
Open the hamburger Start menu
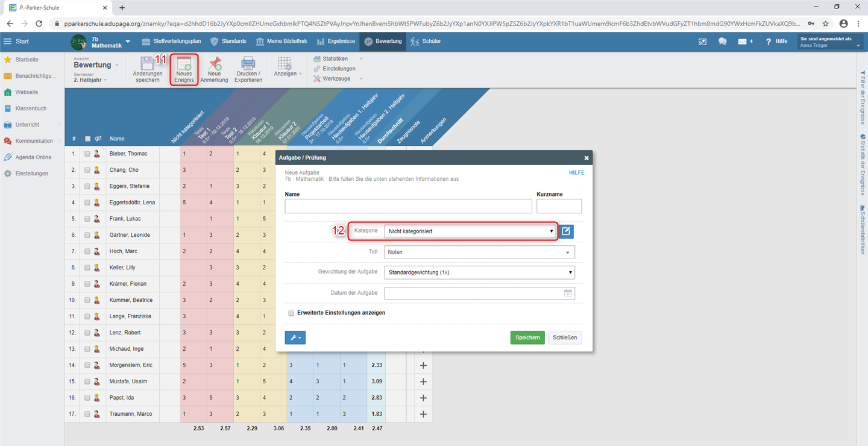(x=7, y=42)
